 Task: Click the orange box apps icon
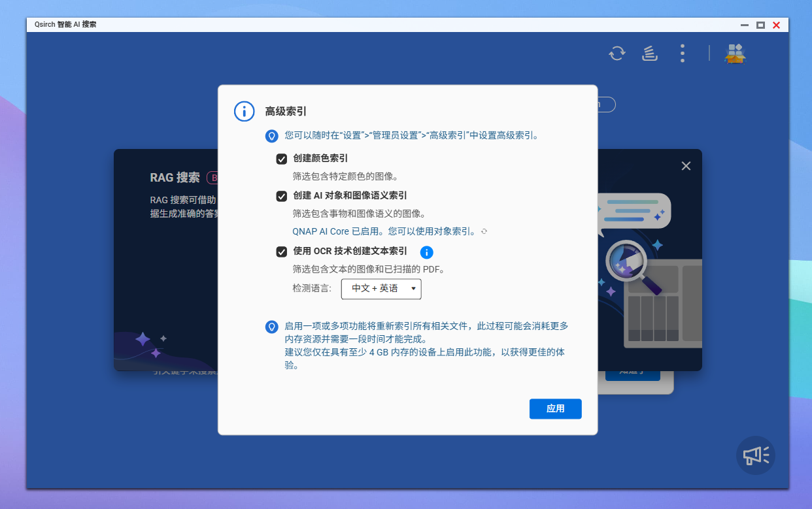[x=735, y=54]
